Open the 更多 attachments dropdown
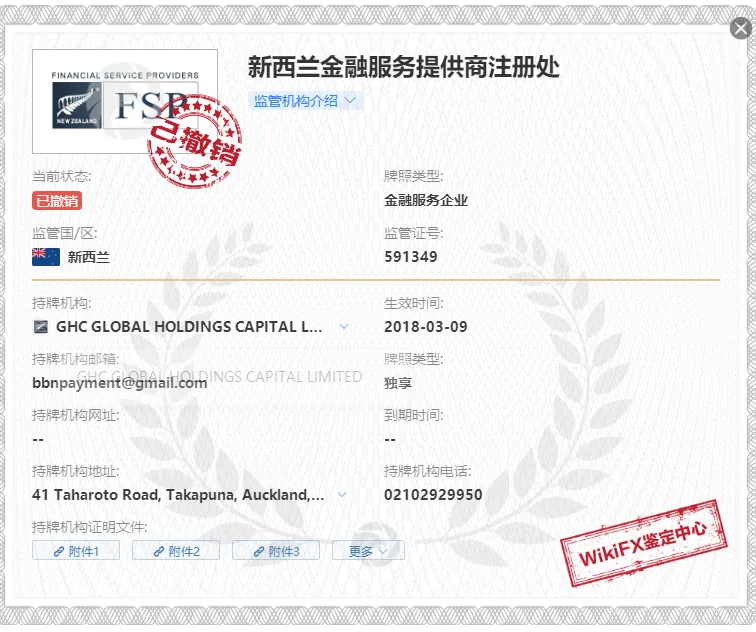This screenshot has height=632, width=756. click(368, 551)
